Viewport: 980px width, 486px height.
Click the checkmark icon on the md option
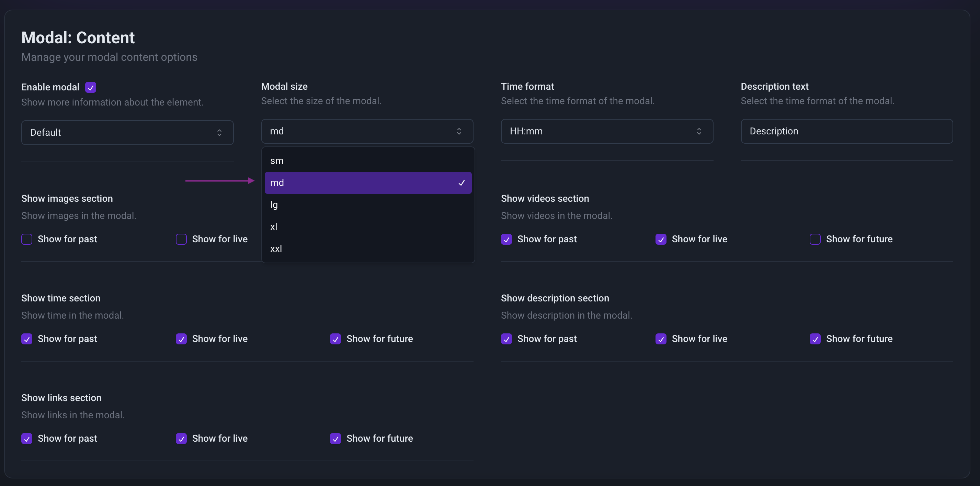[461, 183]
